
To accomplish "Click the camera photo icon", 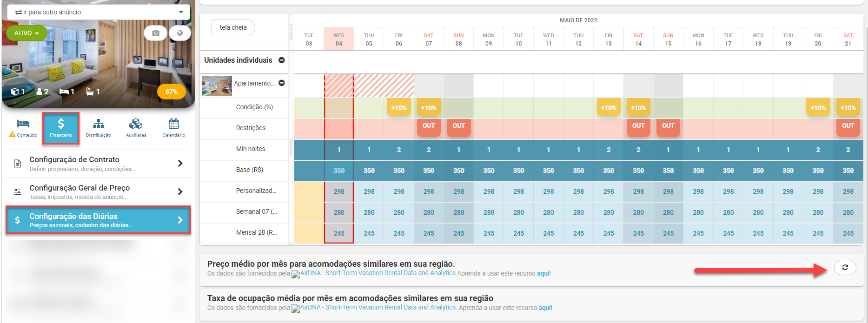I will point(156,33).
